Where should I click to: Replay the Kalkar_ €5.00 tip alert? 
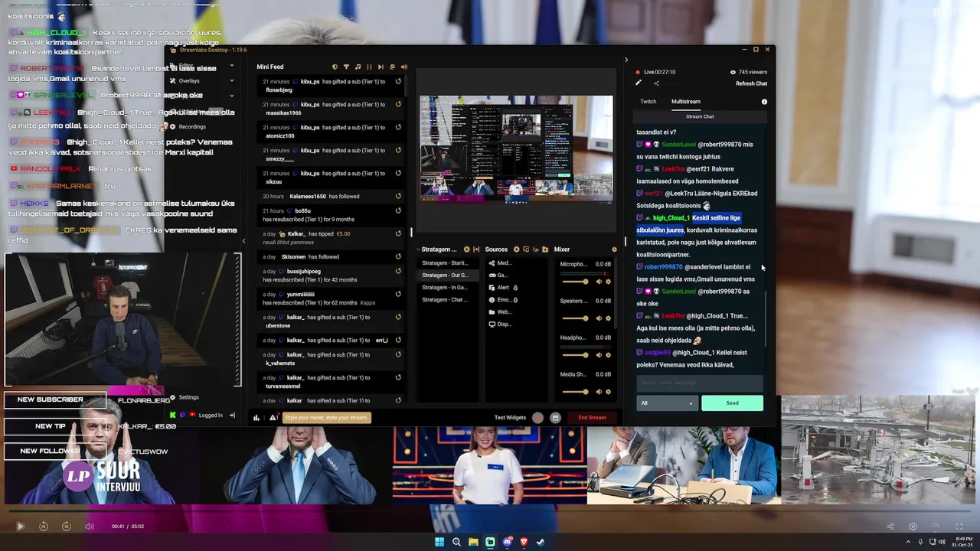pos(398,233)
